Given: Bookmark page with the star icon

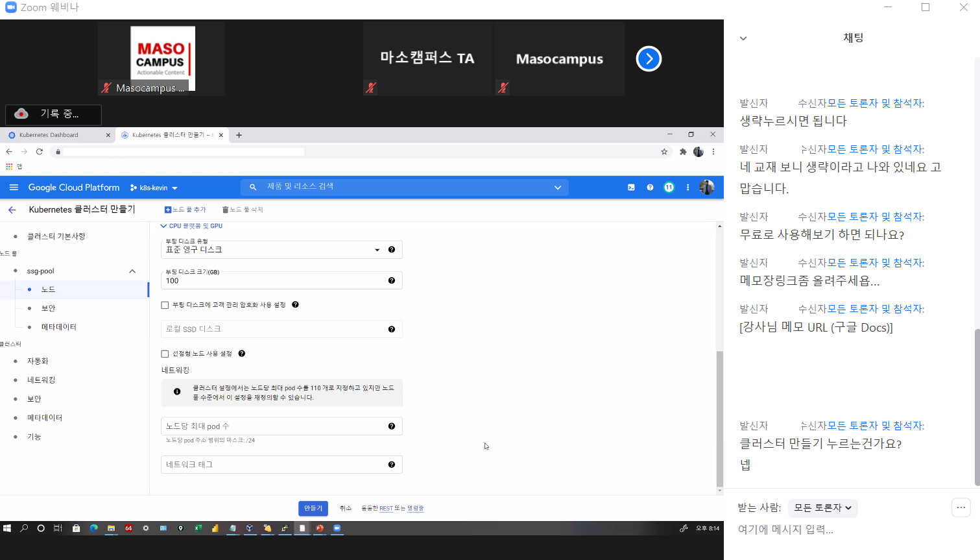Looking at the screenshot, I should (x=664, y=152).
